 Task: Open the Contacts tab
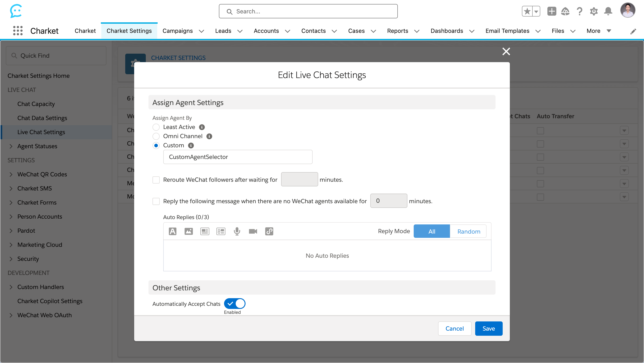pyautogui.click(x=313, y=31)
